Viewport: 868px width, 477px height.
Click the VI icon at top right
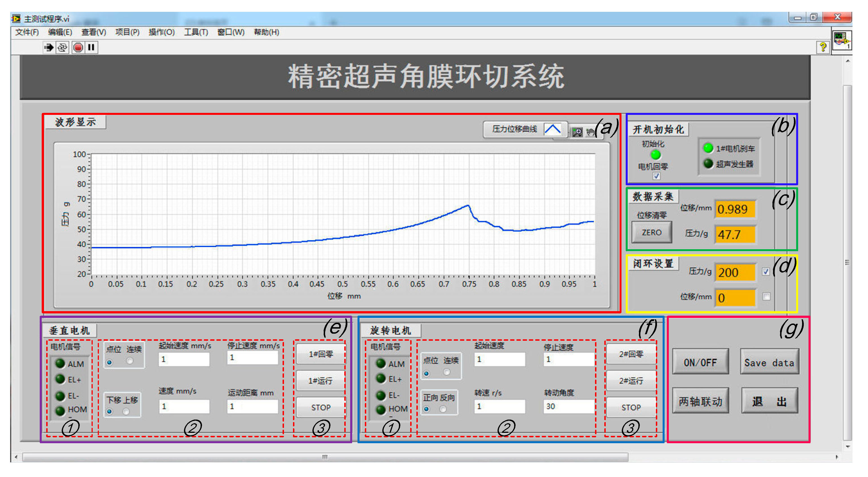pos(842,40)
